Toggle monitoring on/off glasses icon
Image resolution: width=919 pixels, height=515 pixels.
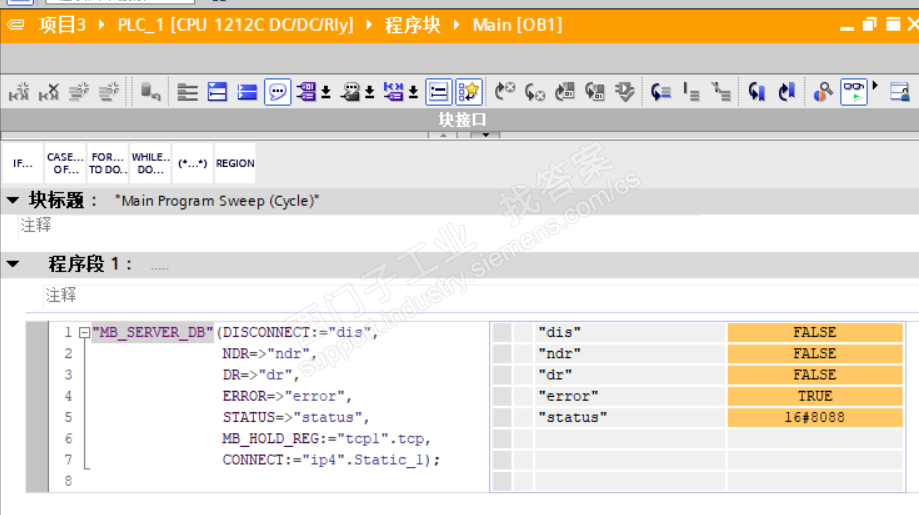coord(853,92)
